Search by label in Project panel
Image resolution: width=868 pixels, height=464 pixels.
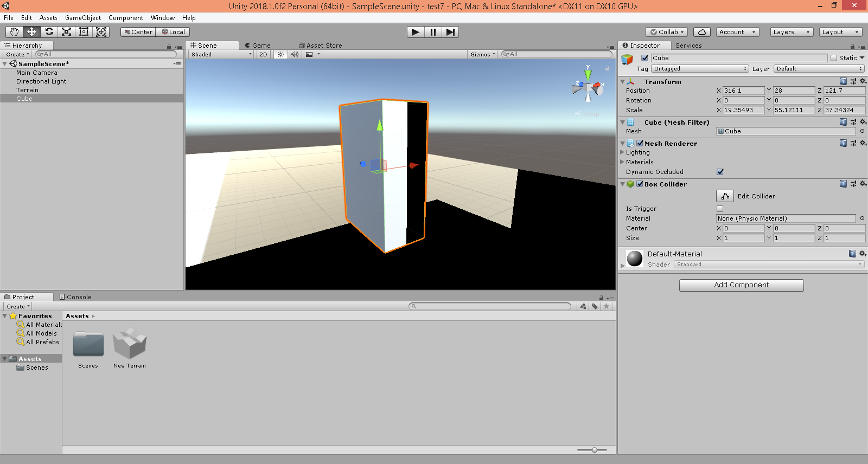pyautogui.click(x=595, y=306)
